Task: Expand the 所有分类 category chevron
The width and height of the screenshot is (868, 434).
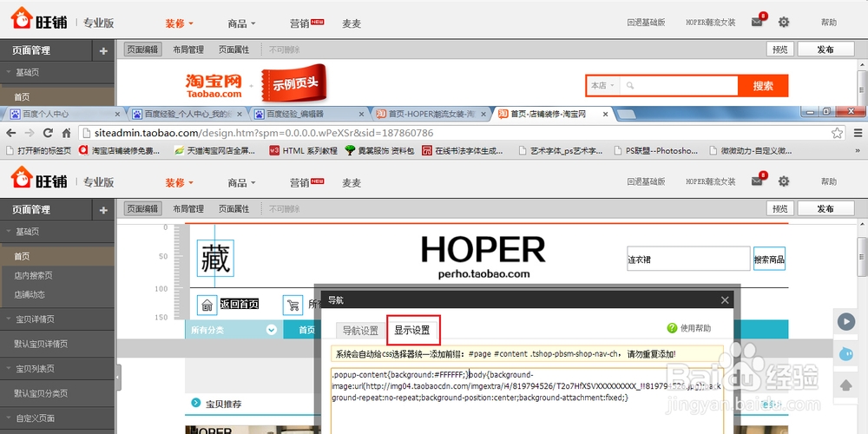Action: 271,330
